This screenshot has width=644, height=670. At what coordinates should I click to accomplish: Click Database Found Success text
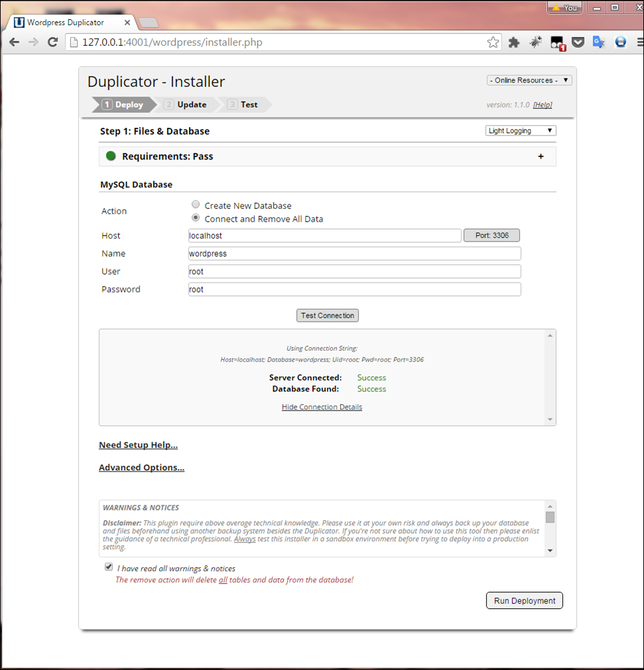[x=371, y=389]
